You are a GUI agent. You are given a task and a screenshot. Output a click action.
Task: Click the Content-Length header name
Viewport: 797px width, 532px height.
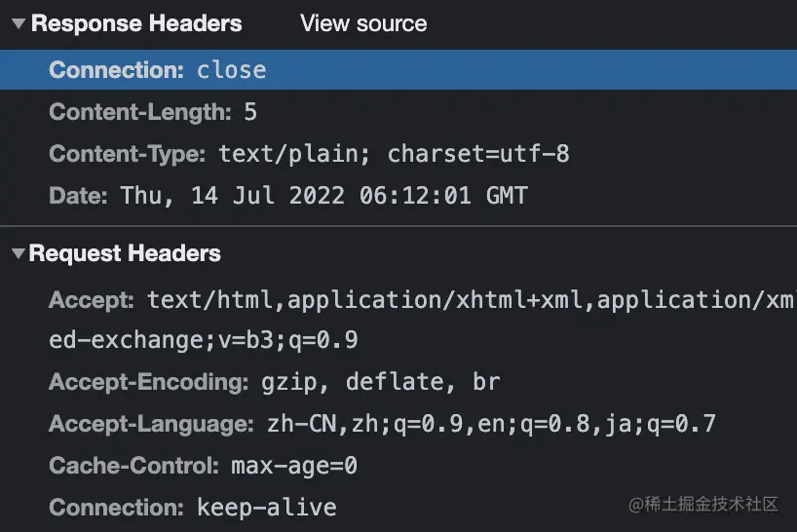click(x=140, y=112)
